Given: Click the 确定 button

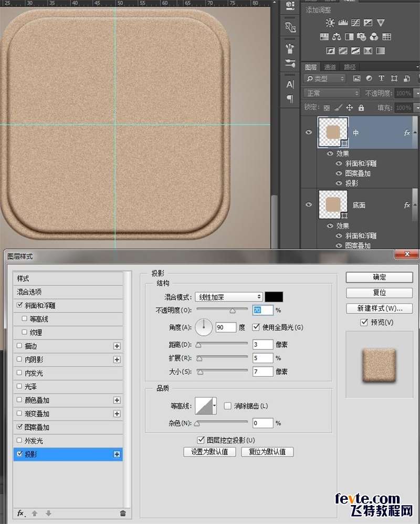Looking at the screenshot, I should pyautogui.click(x=379, y=277).
